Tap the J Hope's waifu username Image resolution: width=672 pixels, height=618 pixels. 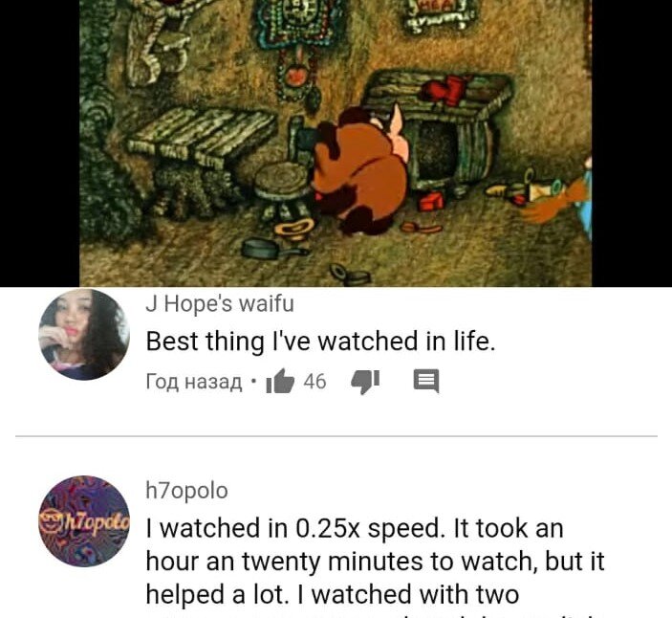tap(220, 304)
